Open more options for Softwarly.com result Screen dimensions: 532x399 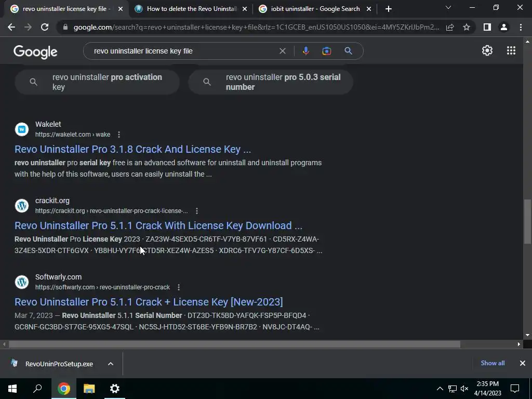179,287
